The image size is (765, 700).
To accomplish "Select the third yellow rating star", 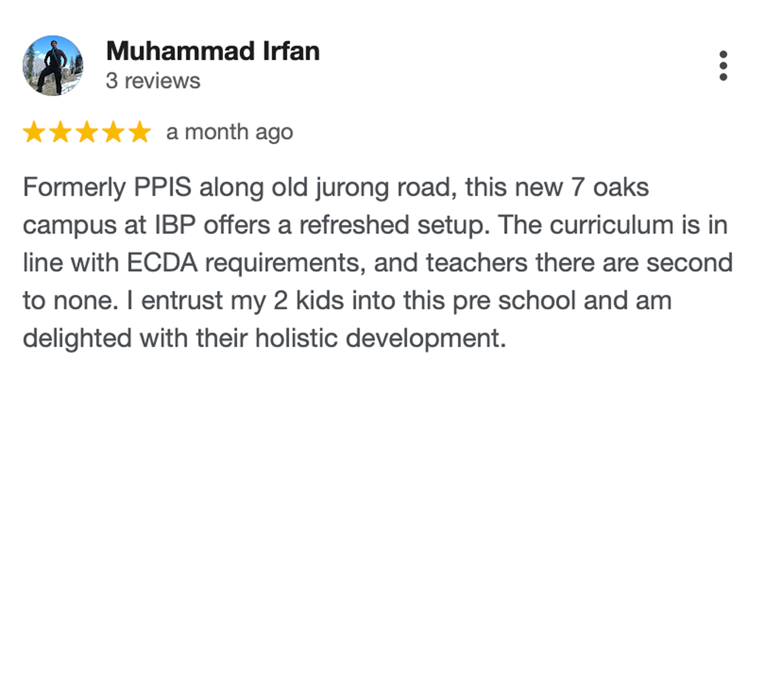I will [87, 132].
